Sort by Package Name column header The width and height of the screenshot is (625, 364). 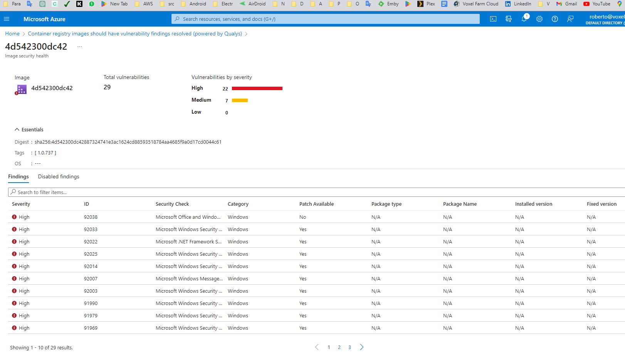tap(460, 204)
